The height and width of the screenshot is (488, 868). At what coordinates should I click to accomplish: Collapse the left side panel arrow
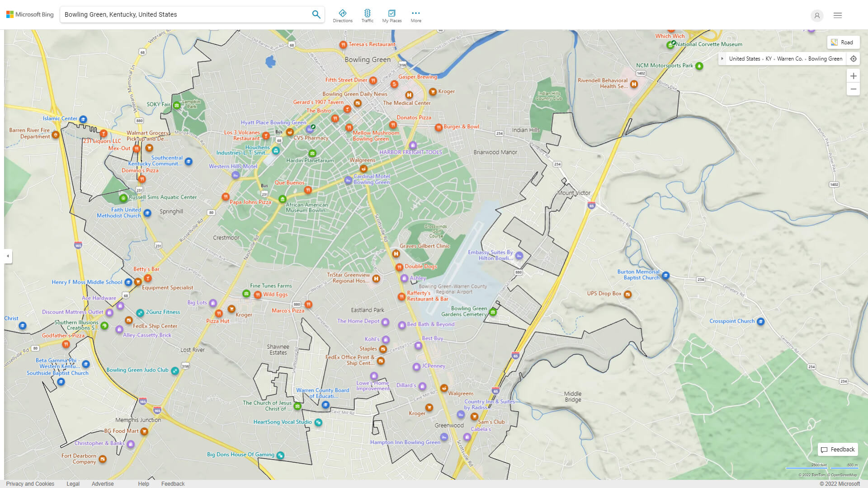click(7, 256)
